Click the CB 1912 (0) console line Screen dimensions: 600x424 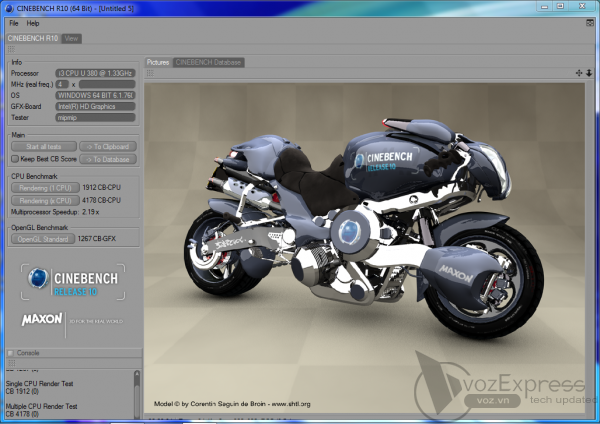[22, 391]
